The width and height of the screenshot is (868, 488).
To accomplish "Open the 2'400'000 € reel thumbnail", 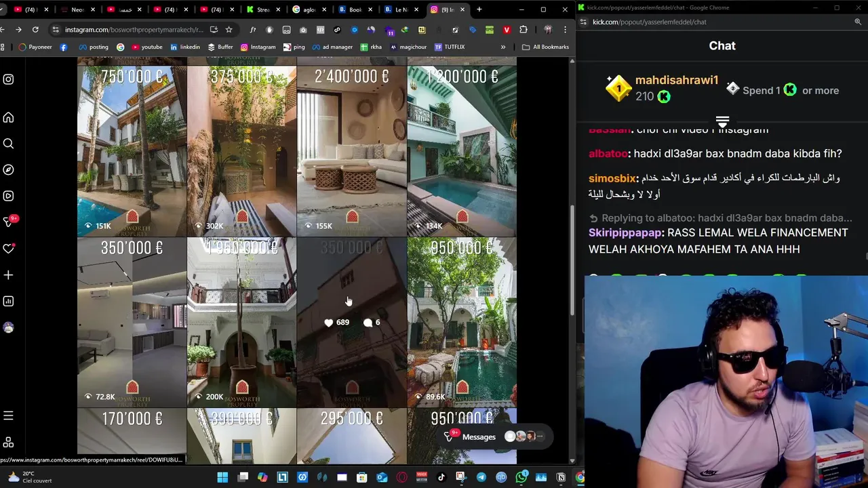I will tap(351, 151).
